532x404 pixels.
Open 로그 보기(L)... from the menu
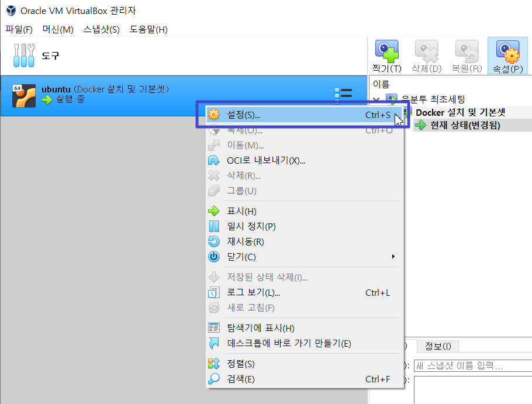305,292
